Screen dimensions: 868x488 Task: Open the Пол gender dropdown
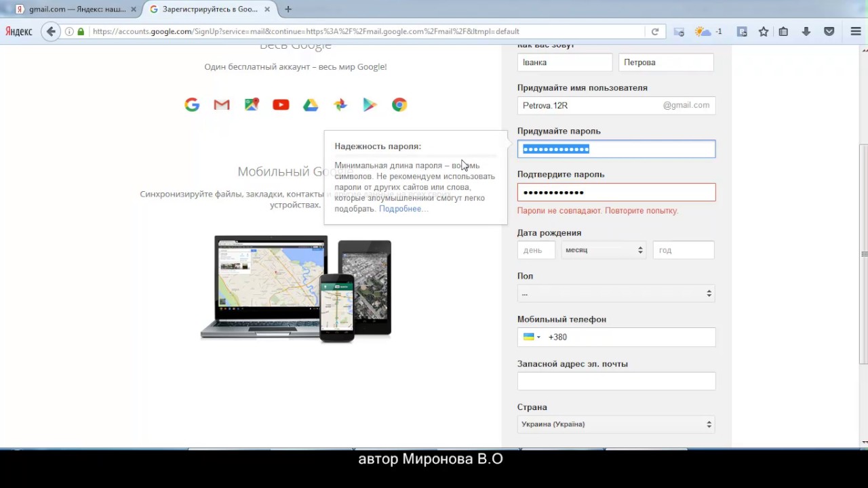(x=616, y=293)
